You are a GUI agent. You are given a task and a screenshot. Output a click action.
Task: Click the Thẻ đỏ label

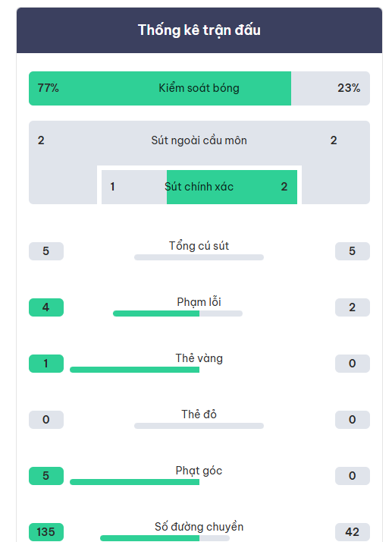point(199,414)
